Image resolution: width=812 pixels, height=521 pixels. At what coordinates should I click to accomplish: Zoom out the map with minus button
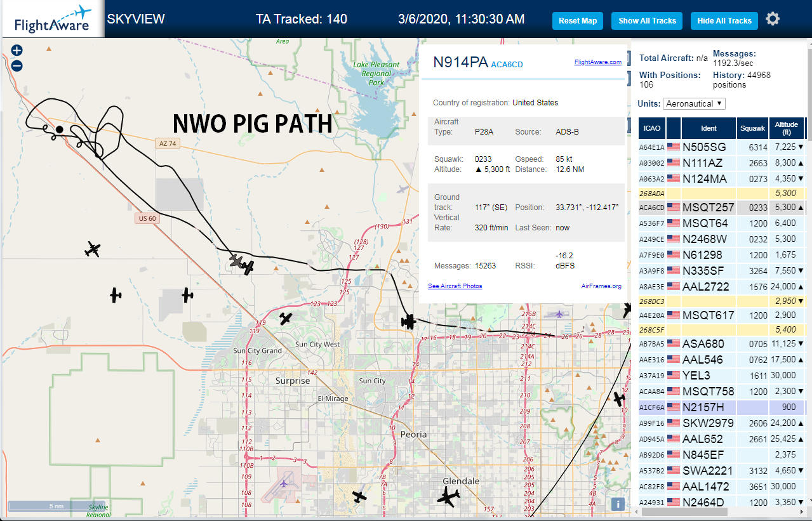17,65
